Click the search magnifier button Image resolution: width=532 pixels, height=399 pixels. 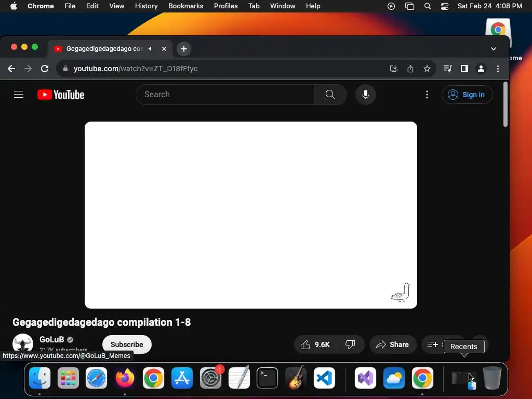point(330,95)
